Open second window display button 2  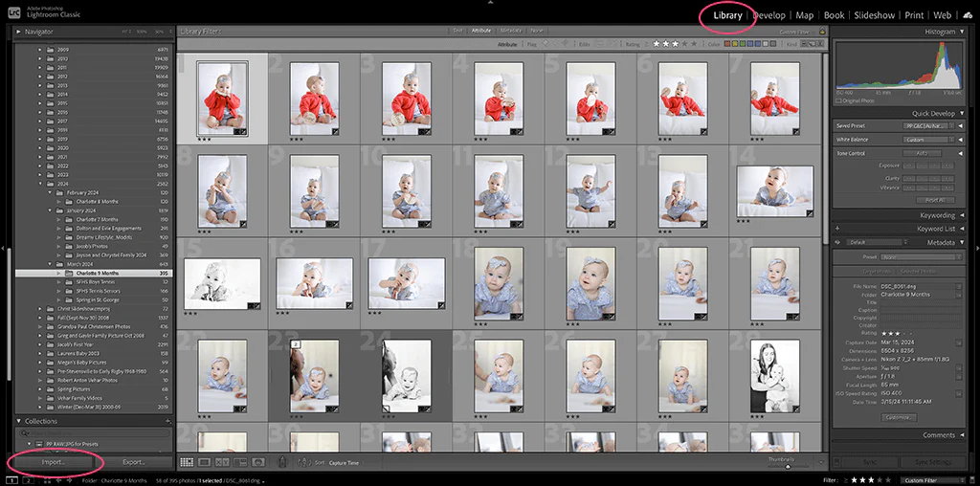(28, 480)
